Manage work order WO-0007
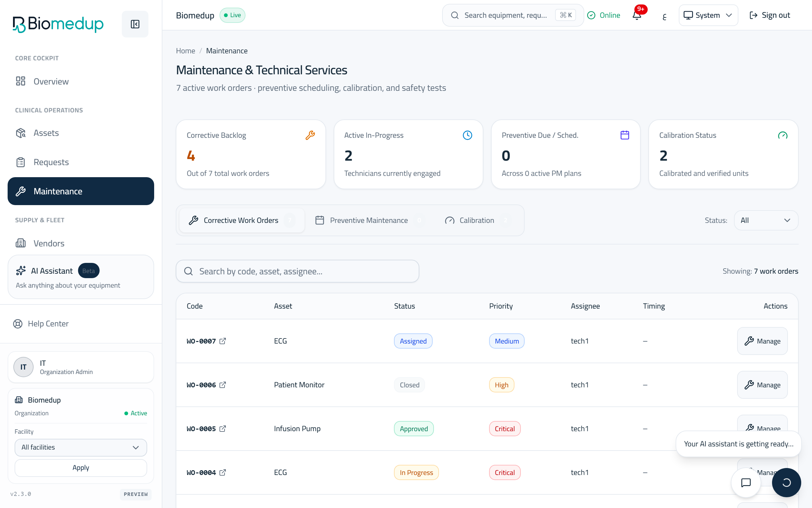 pos(762,341)
